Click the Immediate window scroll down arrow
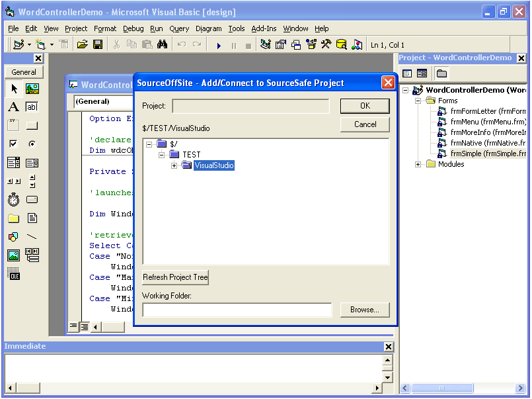 point(387,377)
